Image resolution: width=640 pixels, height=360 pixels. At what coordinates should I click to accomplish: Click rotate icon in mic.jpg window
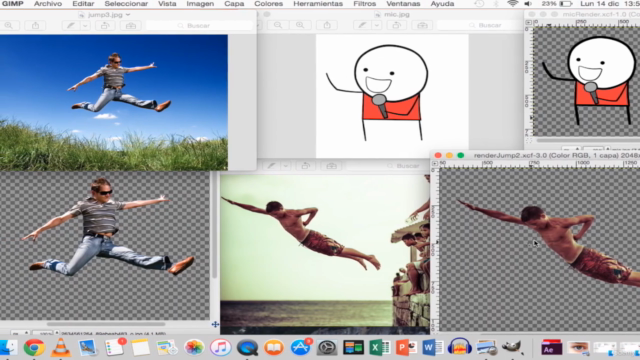[396, 25]
